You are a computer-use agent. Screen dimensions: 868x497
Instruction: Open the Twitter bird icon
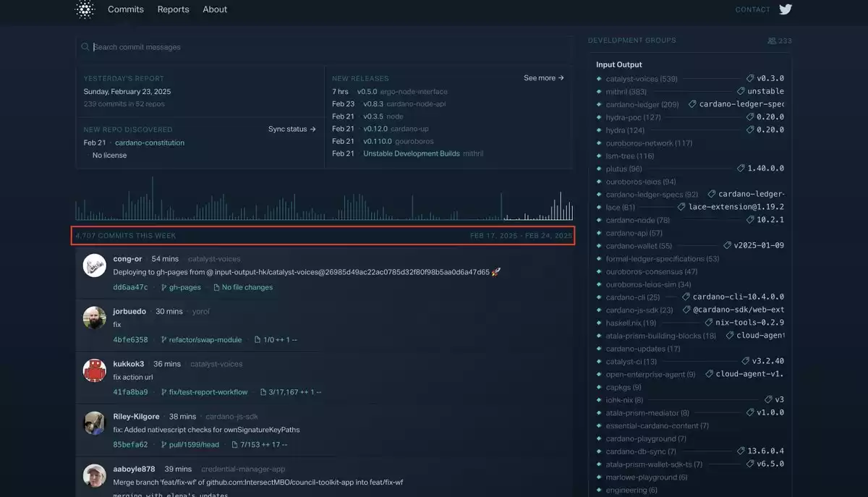coord(786,9)
